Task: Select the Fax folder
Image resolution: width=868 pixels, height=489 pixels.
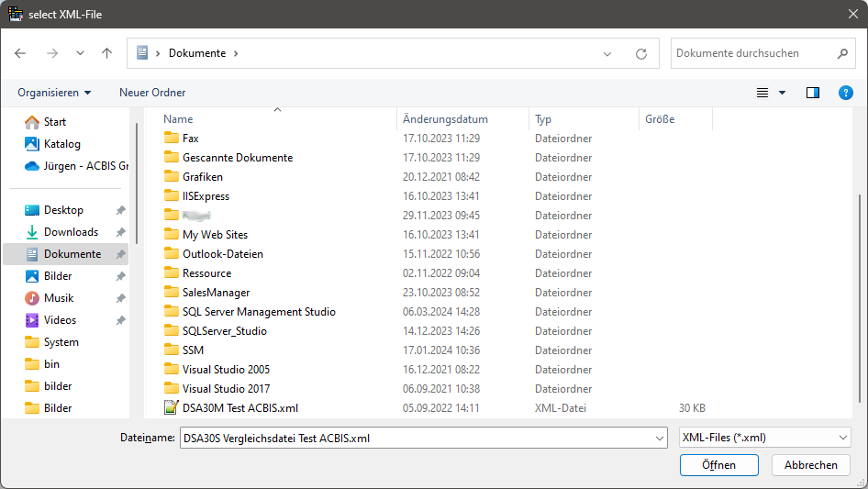Action: click(x=191, y=139)
